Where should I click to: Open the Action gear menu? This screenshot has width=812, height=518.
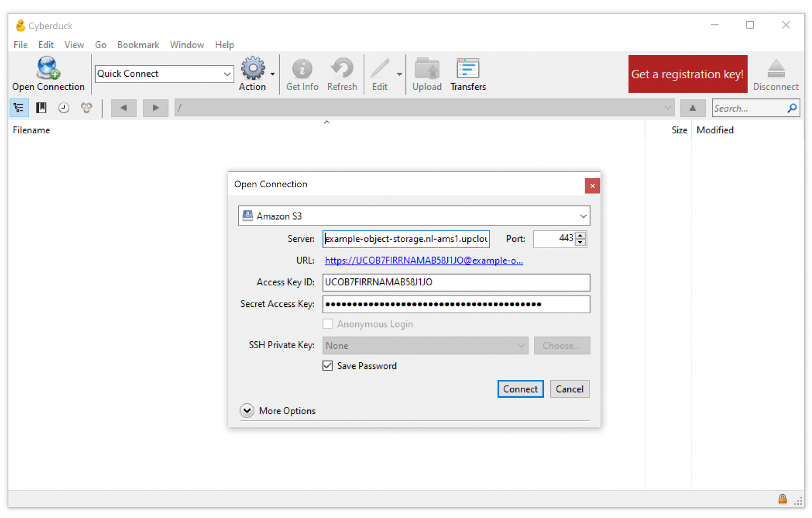pos(253,68)
